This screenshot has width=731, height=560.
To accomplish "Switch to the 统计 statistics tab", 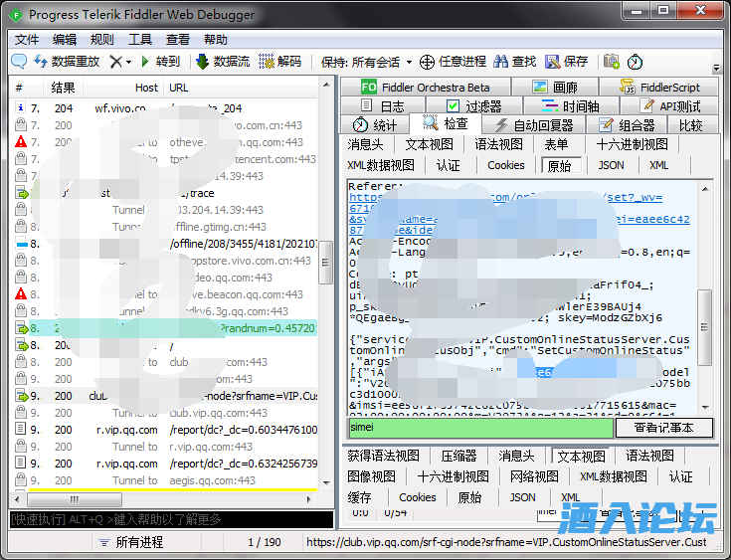I will pos(375,125).
